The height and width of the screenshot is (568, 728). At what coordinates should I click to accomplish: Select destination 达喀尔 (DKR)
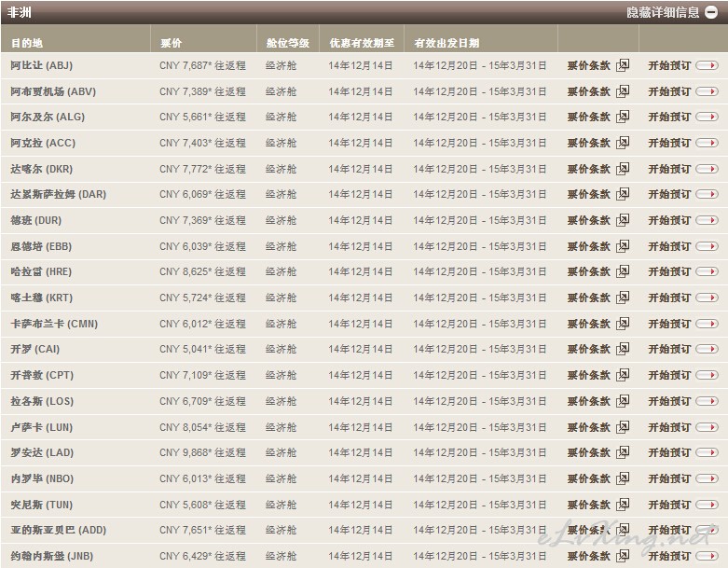click(x=42, y=169)
